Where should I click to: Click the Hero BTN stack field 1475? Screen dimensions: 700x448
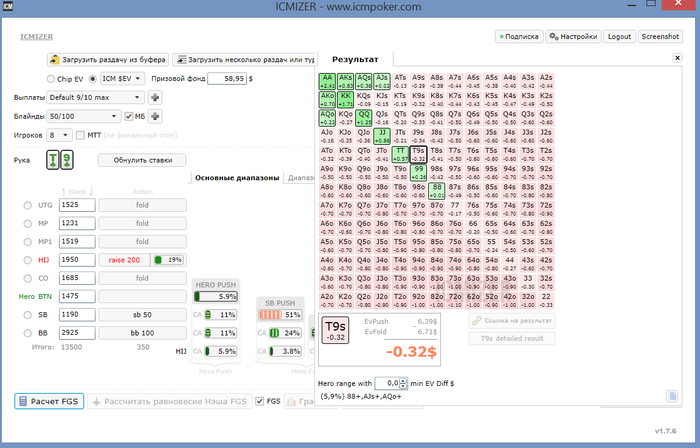[77, 296]
